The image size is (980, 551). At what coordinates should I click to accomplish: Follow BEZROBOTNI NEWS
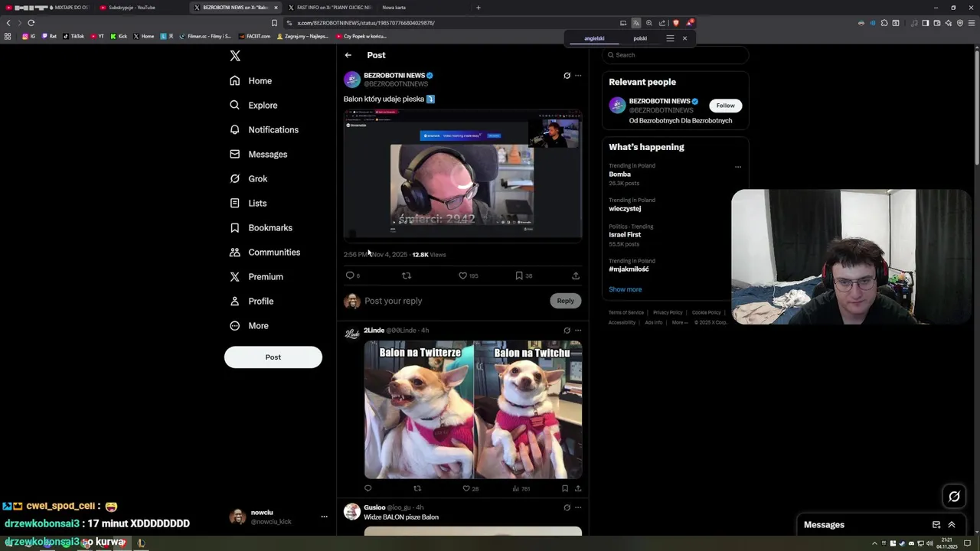point(725,106)
